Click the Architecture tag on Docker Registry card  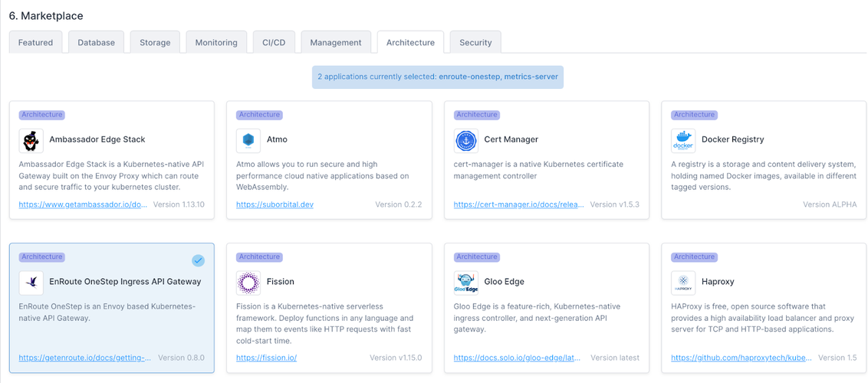pyautogui.click(x=694, y=115)
